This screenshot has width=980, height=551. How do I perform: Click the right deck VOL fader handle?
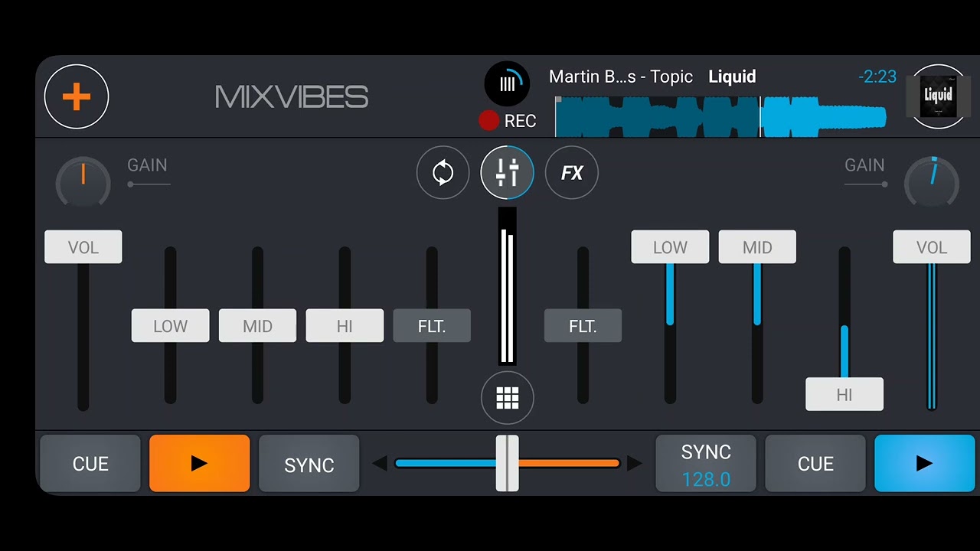(932, 247)
